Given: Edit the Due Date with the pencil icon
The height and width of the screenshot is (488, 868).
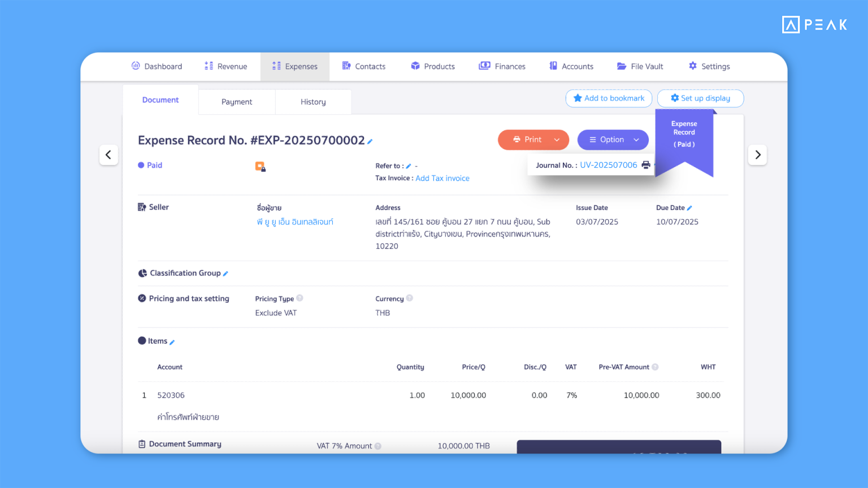Looking at the screenshot, I should (x=689, y=208).
